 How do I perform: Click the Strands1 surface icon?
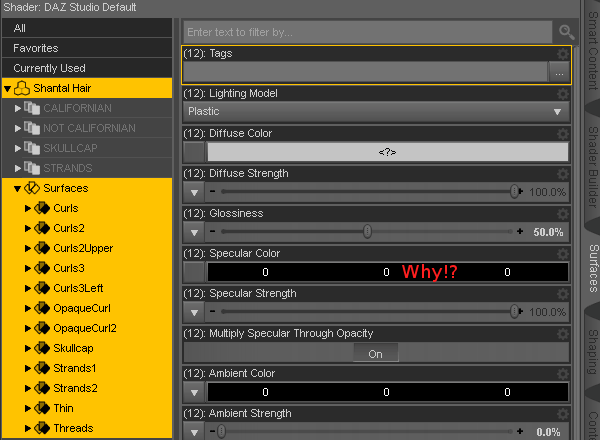[x=42, y=368]
